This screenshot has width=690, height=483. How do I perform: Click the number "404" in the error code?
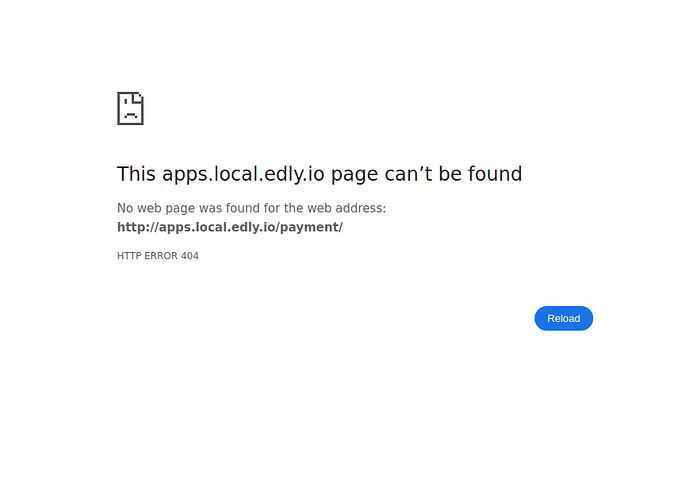tap(190, 256)
